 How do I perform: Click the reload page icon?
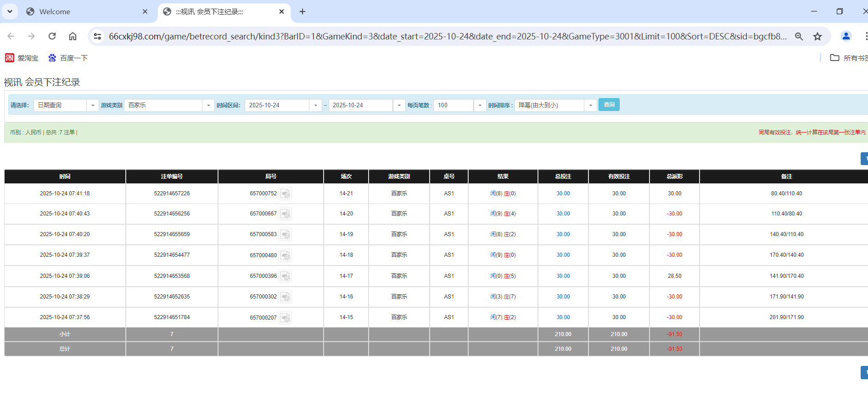(52, 36)
